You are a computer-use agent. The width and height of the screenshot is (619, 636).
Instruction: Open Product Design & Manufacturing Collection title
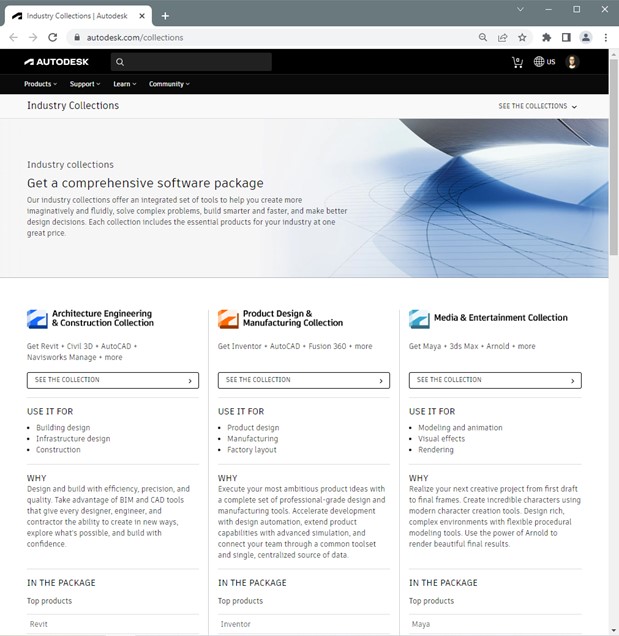click(x=293, y=318)
